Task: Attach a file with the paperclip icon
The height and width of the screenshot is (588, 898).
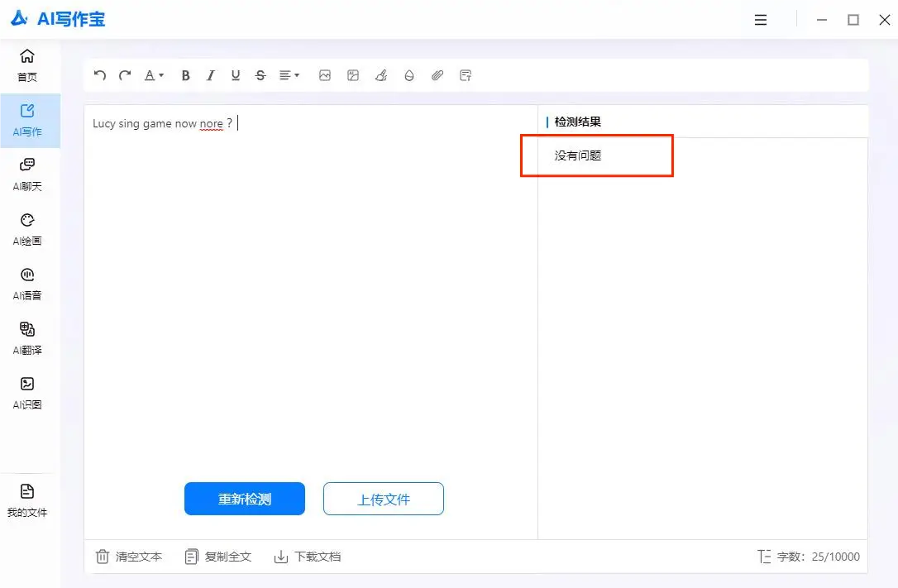Action: 437,75
